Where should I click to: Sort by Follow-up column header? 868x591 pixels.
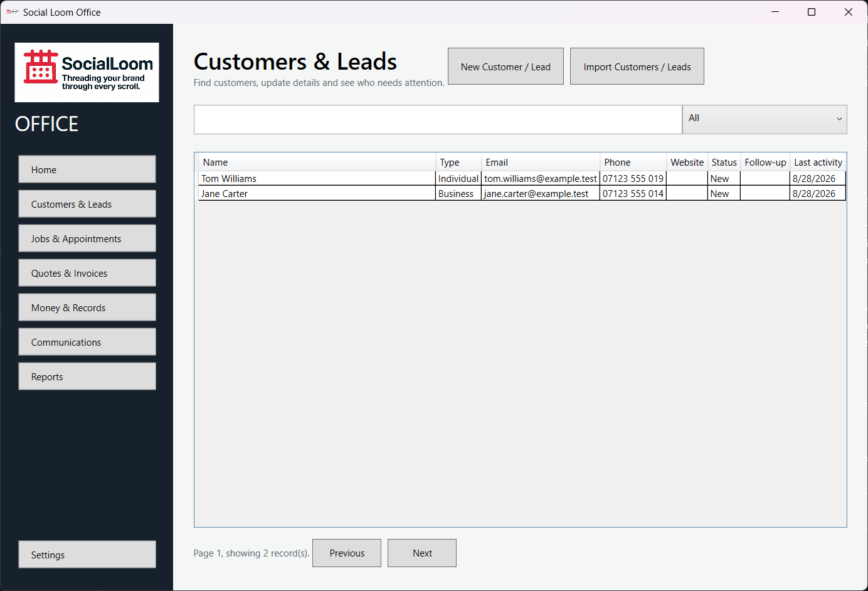coord(765,162)
